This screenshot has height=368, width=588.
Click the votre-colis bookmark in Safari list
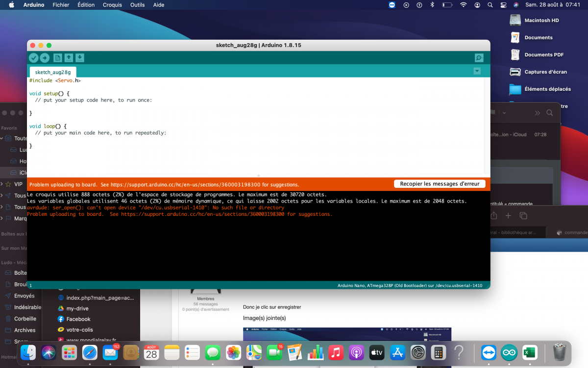(x=79, y=330)
